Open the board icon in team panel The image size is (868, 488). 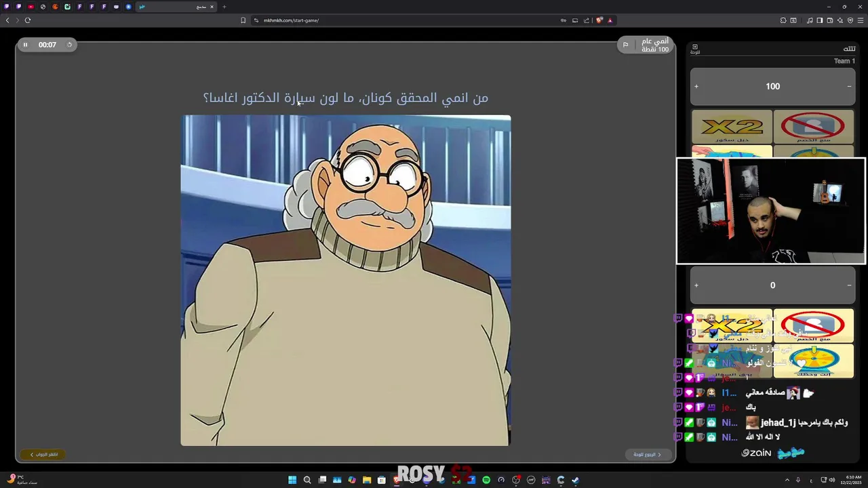(x=694, y=49)
